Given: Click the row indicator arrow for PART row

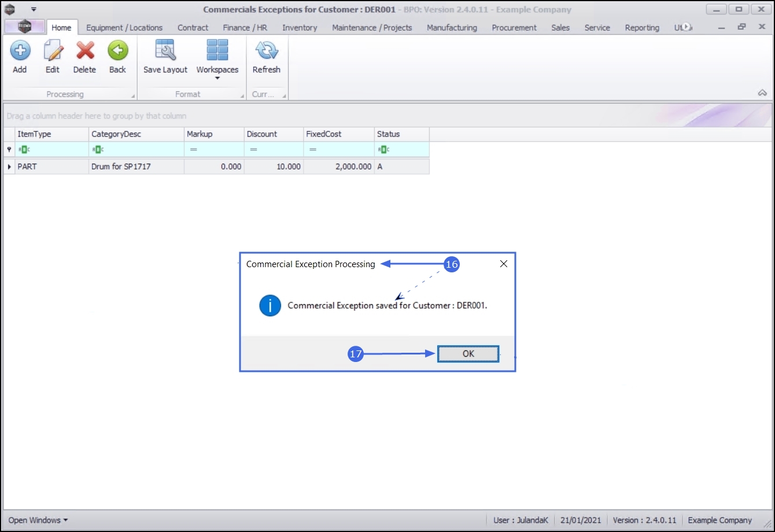Looking at the screenshot, I should point(9,167).
